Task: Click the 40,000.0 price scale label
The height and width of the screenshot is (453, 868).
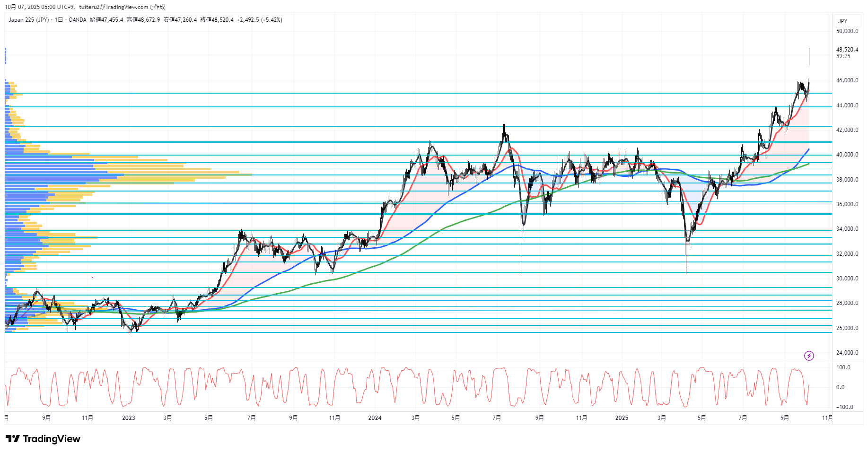Action: 847,155
